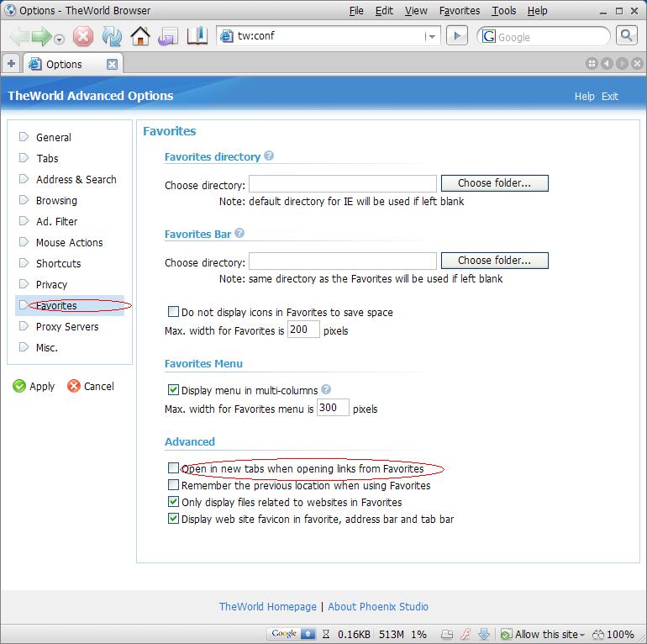Click Choose folder for Favorites Bar
Screen dimensions: 647x644
(494, 260)
